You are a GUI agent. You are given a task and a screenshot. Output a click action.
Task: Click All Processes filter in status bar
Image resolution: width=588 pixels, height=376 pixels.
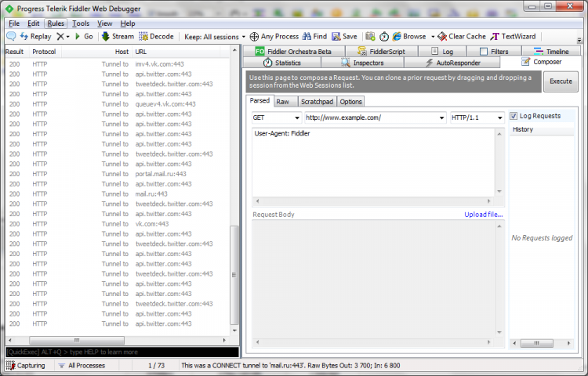[x=82, y=366]
